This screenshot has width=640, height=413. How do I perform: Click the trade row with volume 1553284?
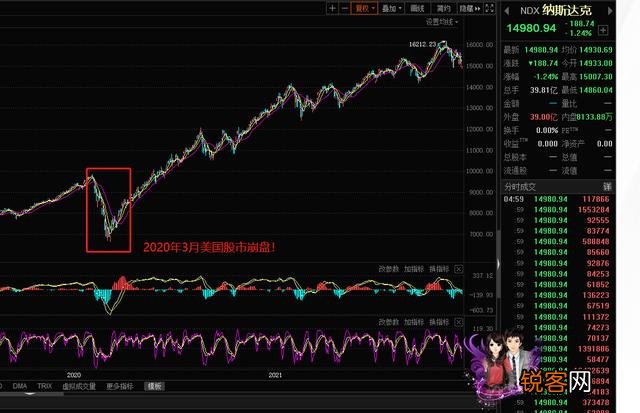pyautogui.click(x=557, y=210)
